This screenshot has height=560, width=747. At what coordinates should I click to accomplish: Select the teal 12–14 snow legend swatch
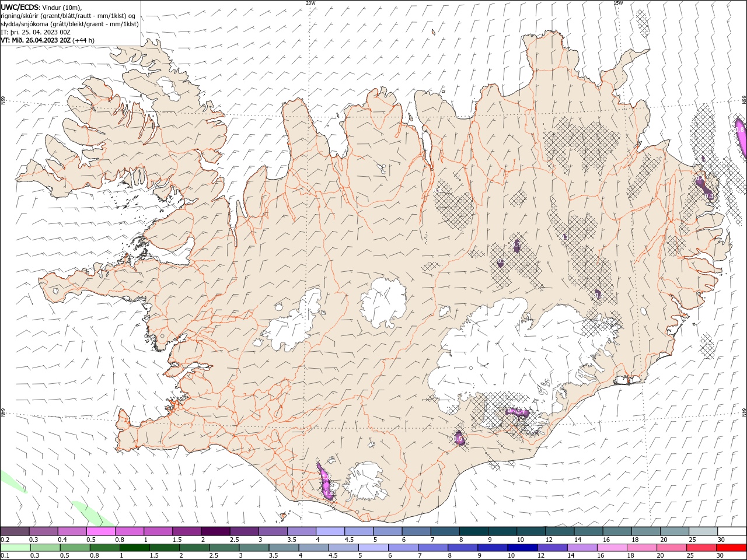coord(559,531)
